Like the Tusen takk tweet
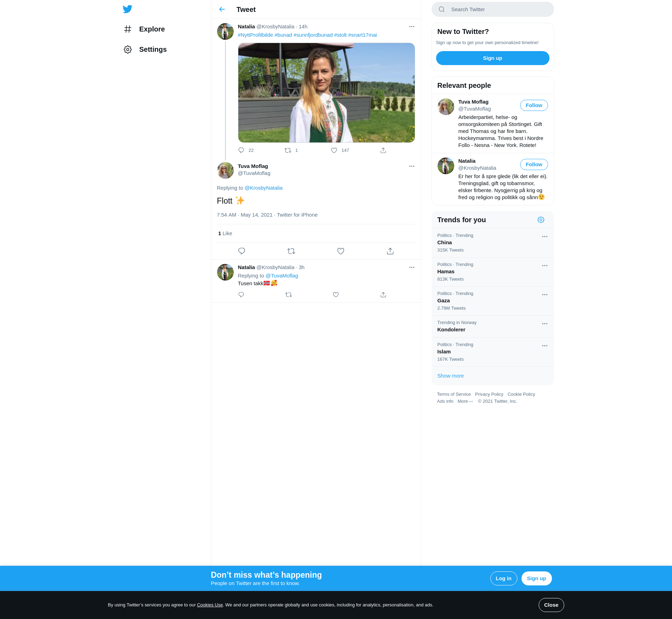The height and width of the screenshot is (619, 672). (336, 295)
